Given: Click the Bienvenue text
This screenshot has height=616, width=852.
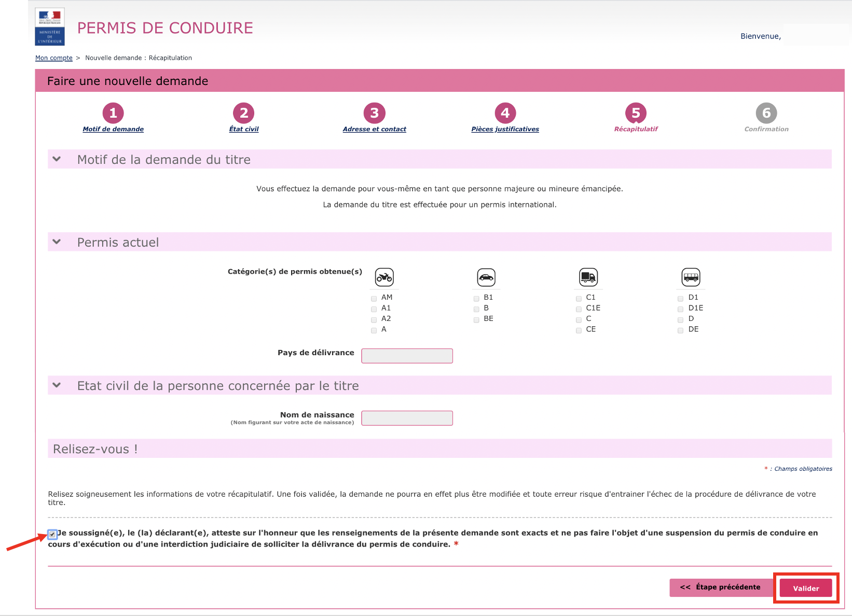Looking at the screenshot, I should tap(761, 36).
